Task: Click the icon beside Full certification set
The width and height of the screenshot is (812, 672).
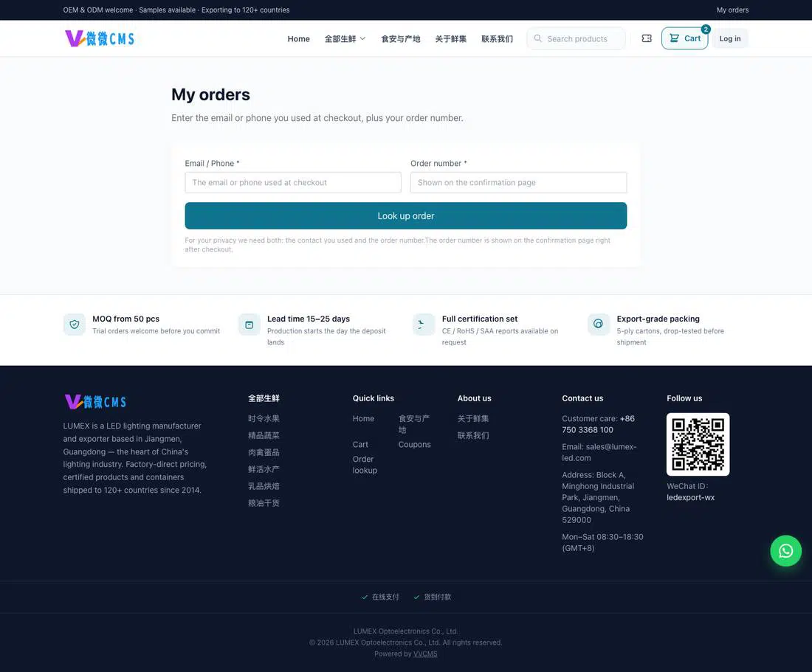Action: click(x=424, y=325)
